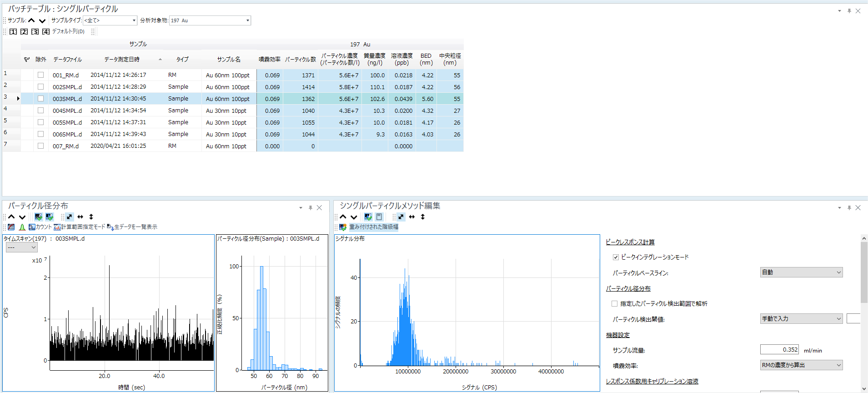
Task: Next sample arrow in particle size panel
Action: click(x=22, y=217)
